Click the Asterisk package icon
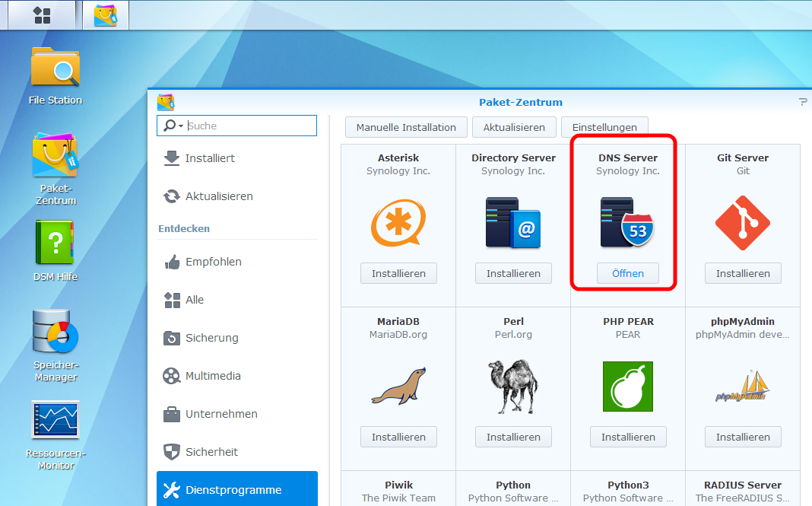 click(398, 224)
